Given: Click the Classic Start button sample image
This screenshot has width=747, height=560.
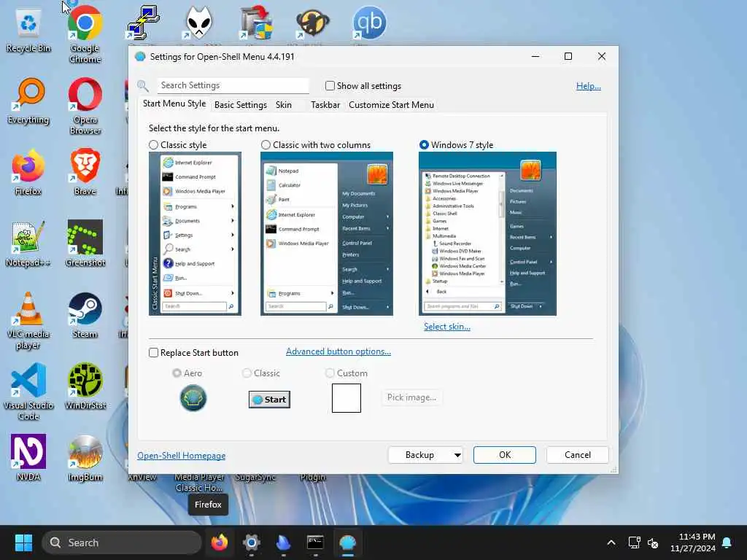Looking at the screenshot, I should [x=269, y=400].
